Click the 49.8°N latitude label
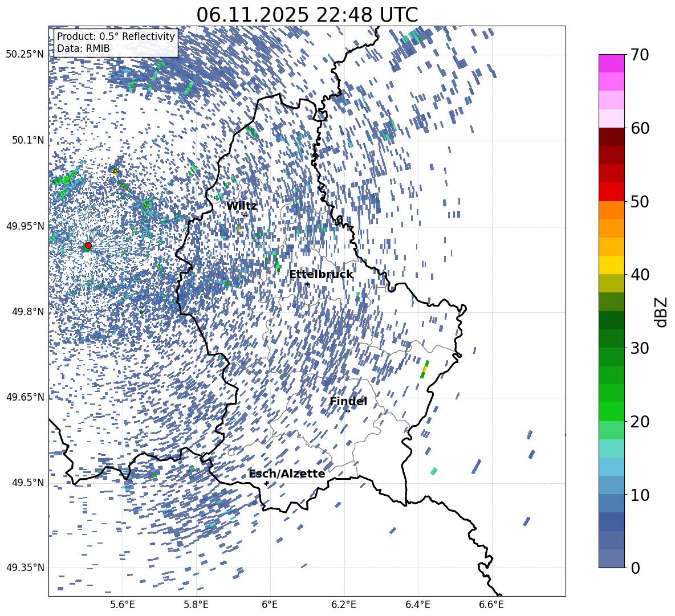675x616 pixels. [x=27, y=312]
